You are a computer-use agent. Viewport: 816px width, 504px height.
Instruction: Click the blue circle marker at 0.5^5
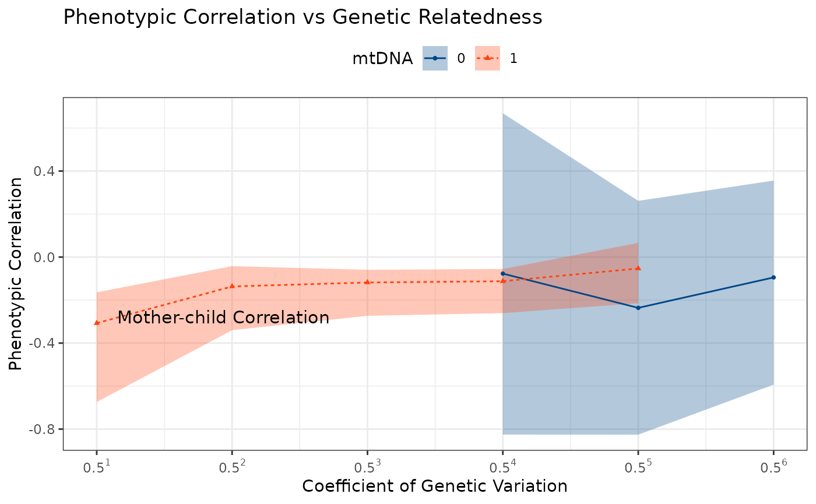(638, 308)
